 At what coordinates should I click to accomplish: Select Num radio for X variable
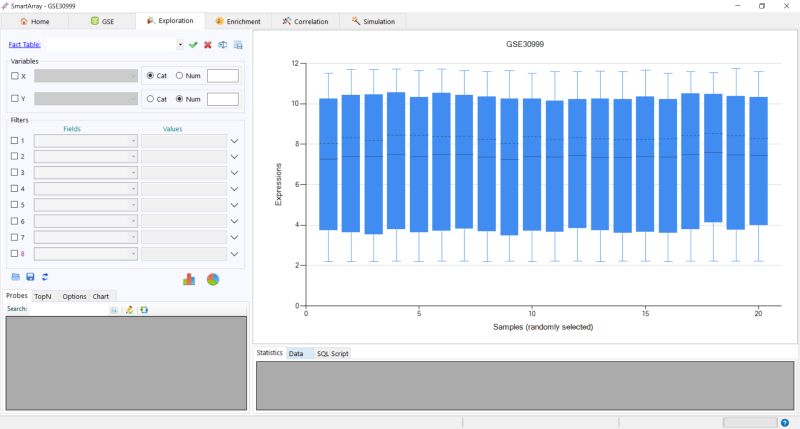point(179,75)
